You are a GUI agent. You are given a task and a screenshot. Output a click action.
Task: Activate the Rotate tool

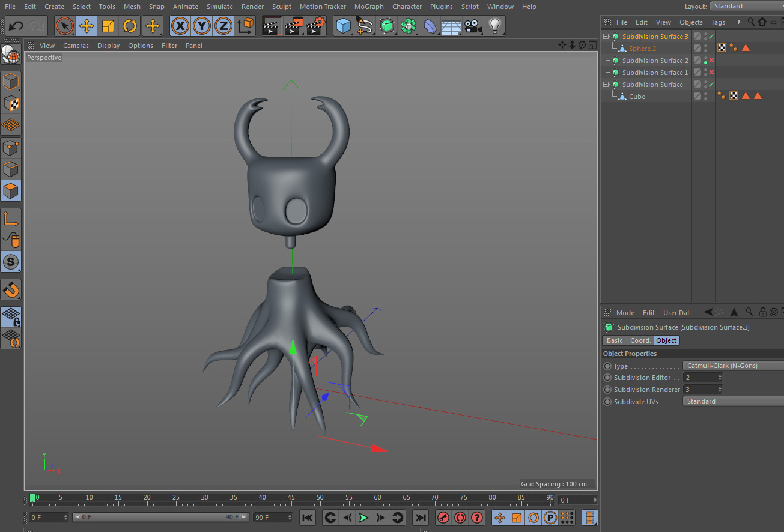(x=130, y=26)
